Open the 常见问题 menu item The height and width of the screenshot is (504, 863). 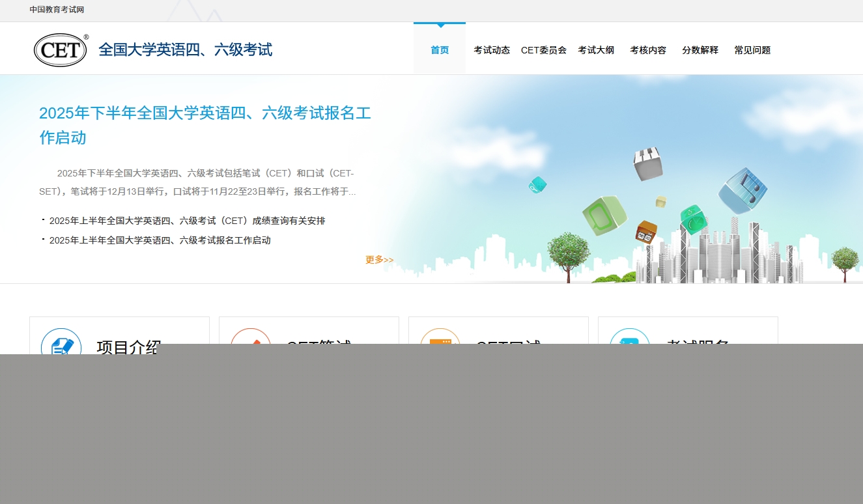point(752,50)
